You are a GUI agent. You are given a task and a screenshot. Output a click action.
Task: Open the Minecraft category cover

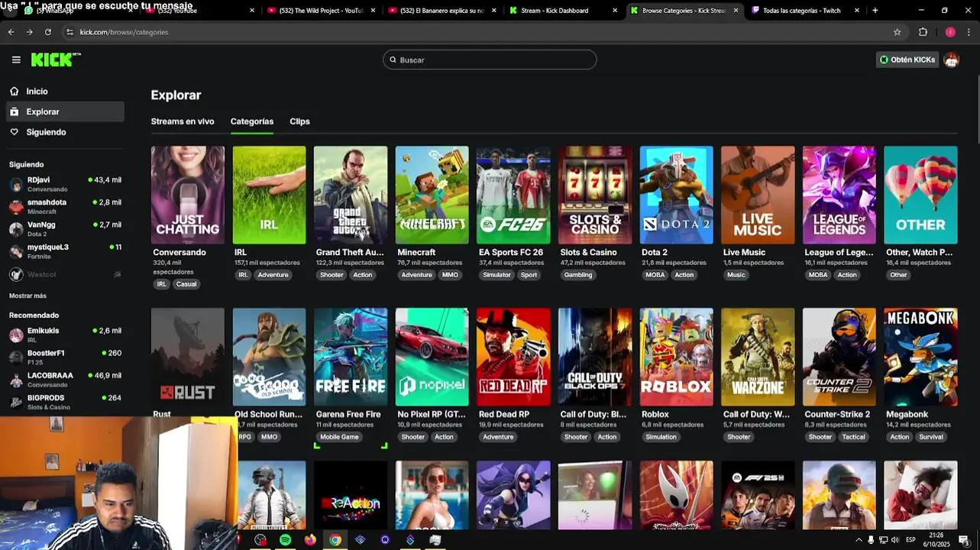[432, 195]
